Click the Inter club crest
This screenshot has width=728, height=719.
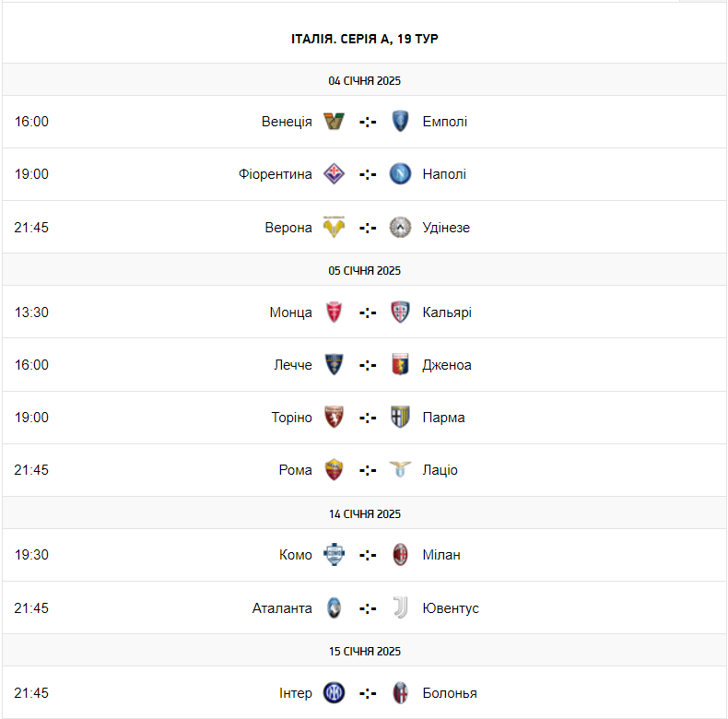tap(335, 693)
